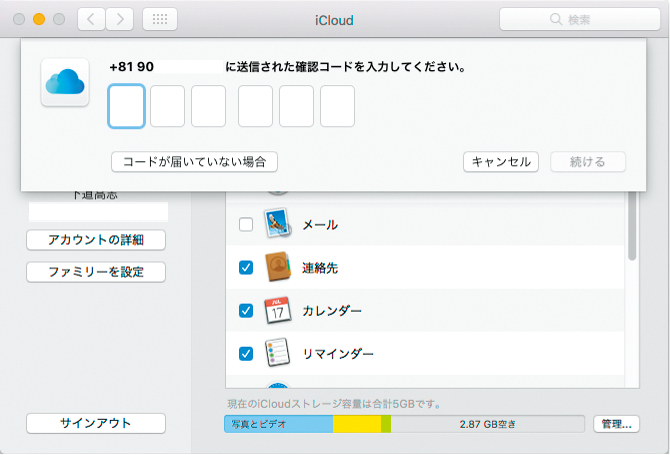Open アカウントの詳細
The image size is (670, 455).
(96, 240)
